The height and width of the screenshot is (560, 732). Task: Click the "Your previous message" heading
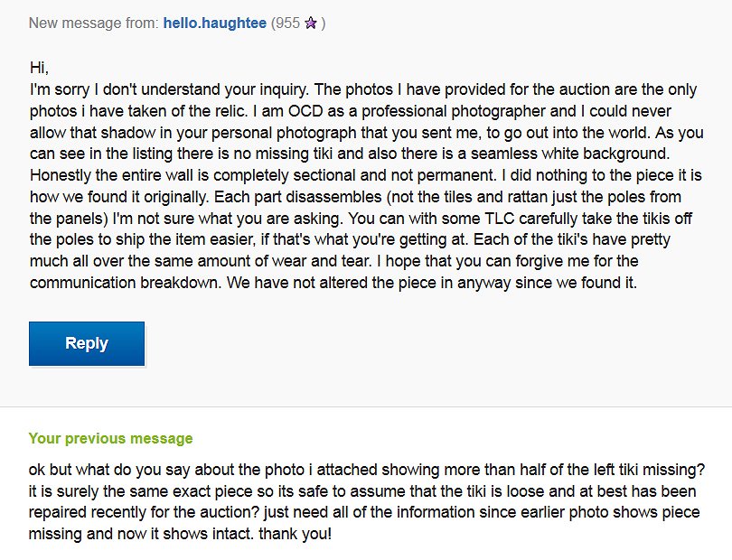coord(110,439)
